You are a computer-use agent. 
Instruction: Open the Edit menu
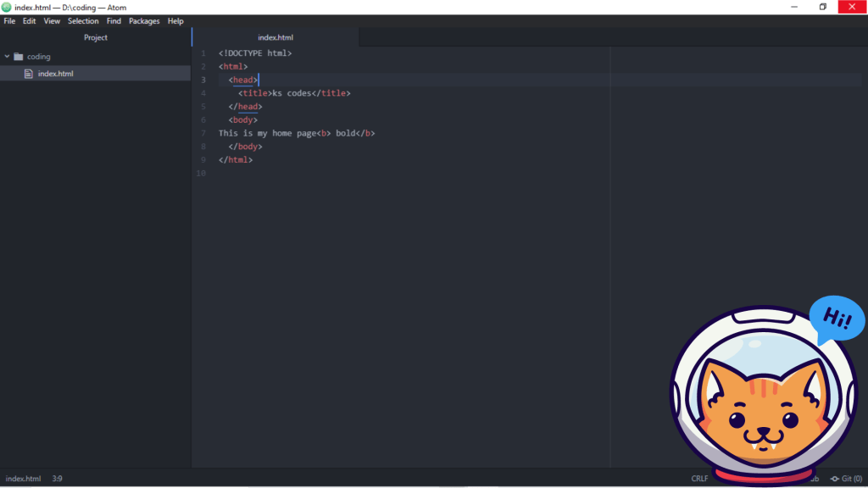click(x=30, y=21)
